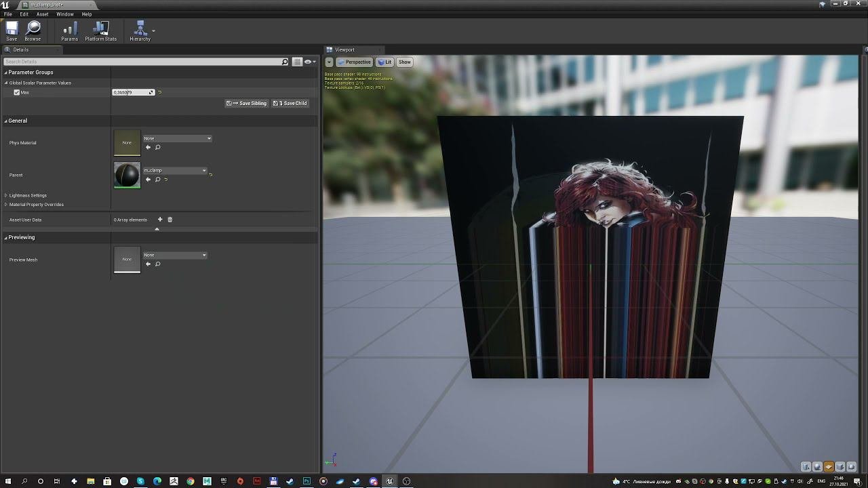Add an Asset User Data array element

coord(160,220)
